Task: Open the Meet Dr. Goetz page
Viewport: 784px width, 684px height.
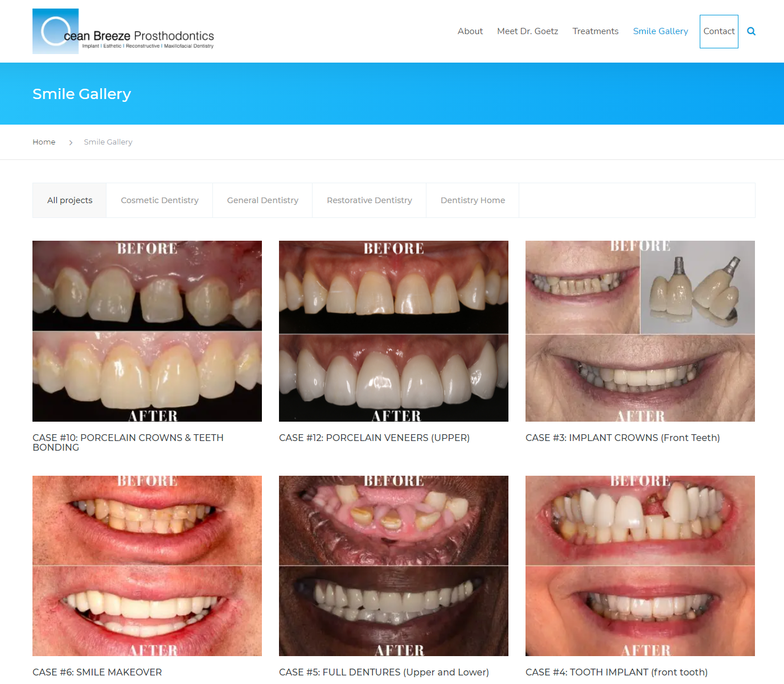Action: [x=527, y=31]
